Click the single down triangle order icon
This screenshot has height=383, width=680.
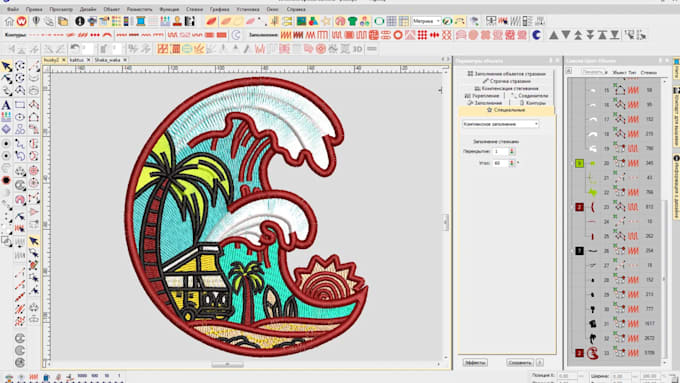pos(566,35)
